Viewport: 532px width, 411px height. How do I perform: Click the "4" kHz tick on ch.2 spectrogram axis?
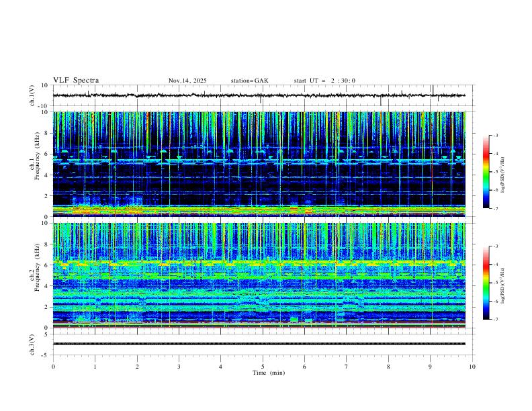46,286
